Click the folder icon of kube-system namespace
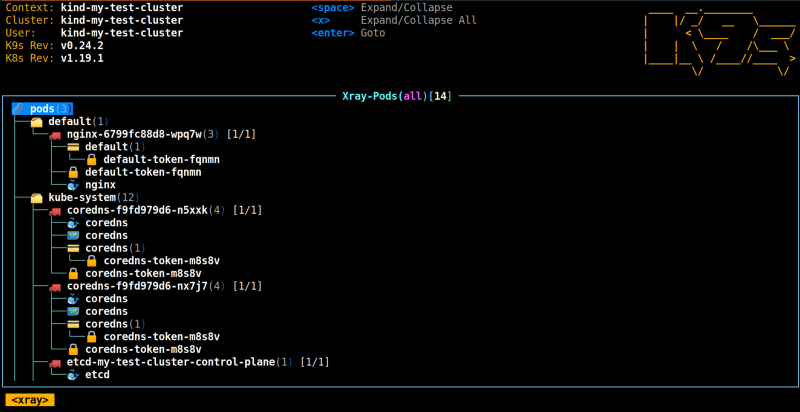The width and height of the screenshot is (800, 412). pos(37,197)
